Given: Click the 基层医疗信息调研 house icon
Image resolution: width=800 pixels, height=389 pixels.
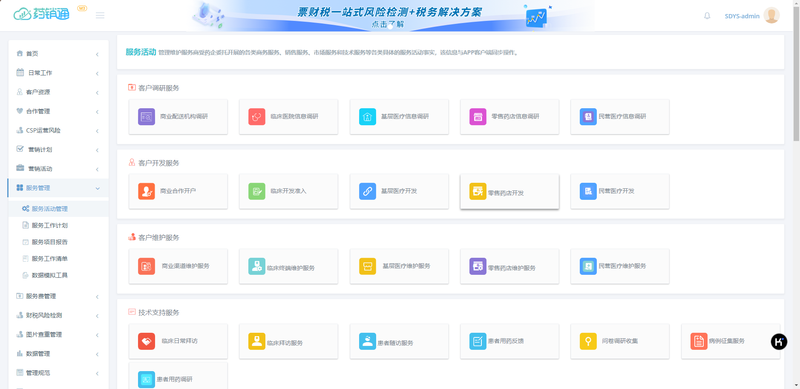Looking at the screenshot, I should [x=367, y=117].
